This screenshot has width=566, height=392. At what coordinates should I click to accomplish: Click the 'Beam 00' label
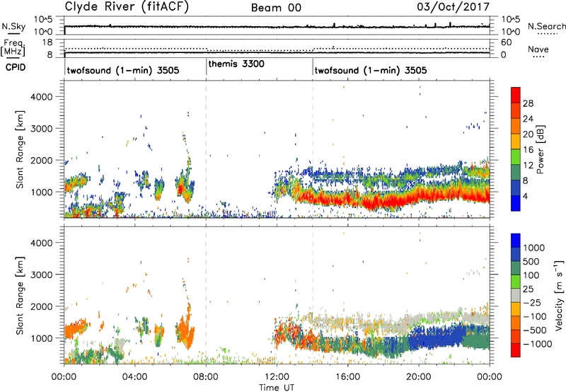point(276,8)
